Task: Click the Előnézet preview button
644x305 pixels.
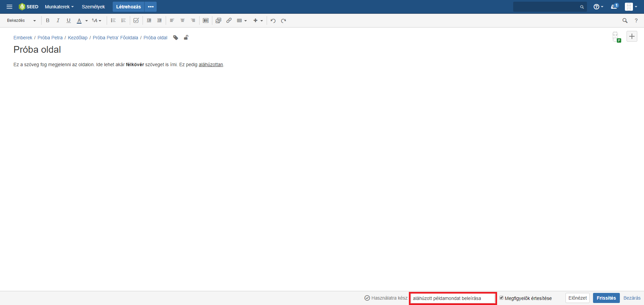Action: click(x=577, y=298)
